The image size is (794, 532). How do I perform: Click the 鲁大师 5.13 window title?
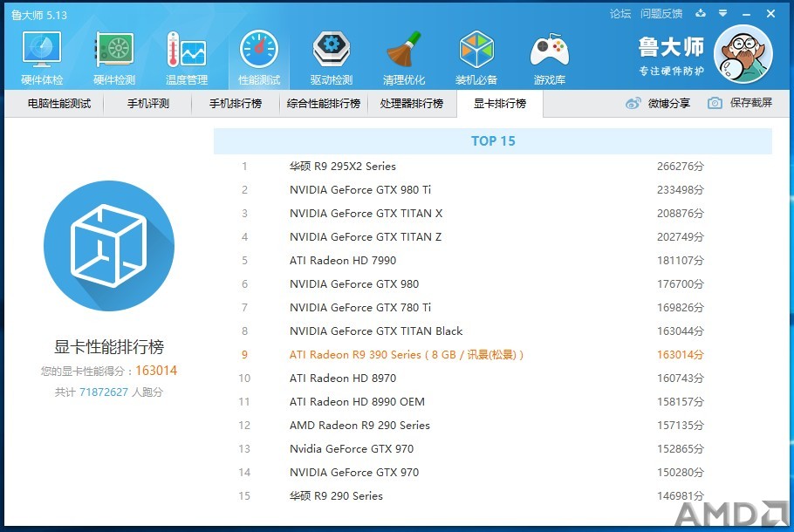click(39, 15)
